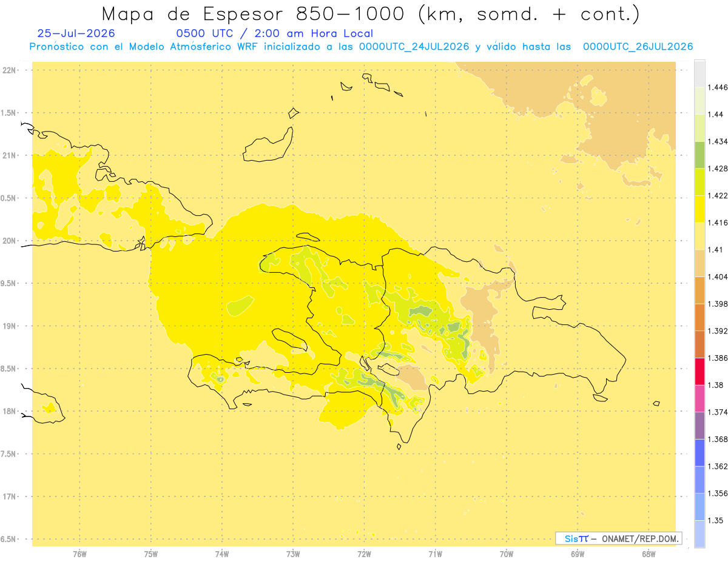
Task: Click the longitude axis label '72W'
Action: tap(364, 555)
